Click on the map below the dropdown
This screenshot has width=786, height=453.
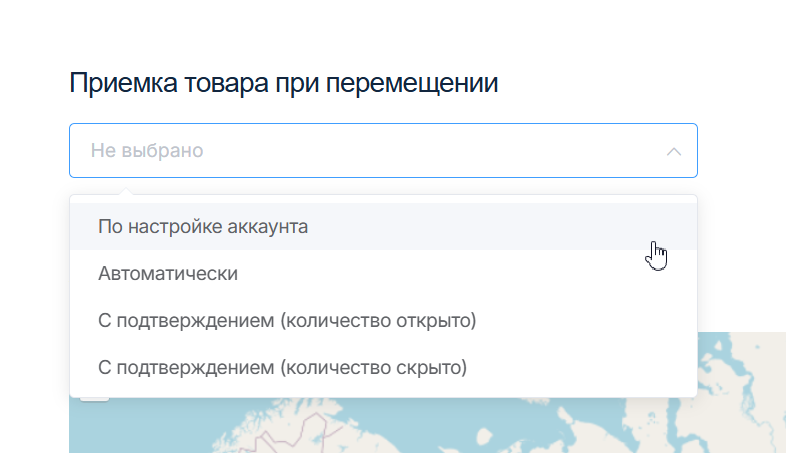click(x=400, y=428)
